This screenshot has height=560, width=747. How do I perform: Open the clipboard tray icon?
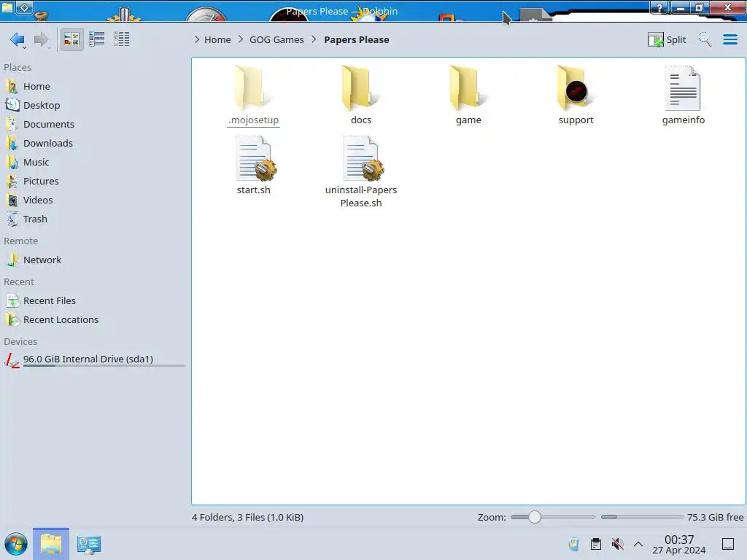[595, 544]
